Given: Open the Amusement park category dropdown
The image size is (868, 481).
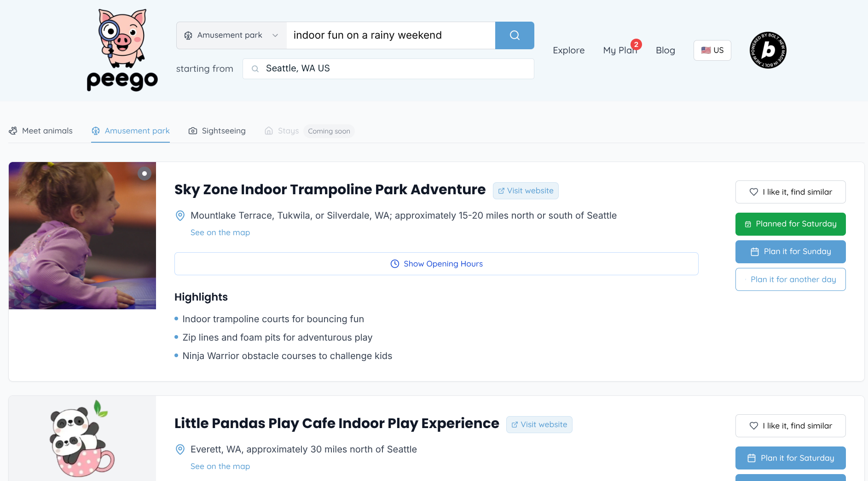Looking at the screenshot, I should pos(231,35).
